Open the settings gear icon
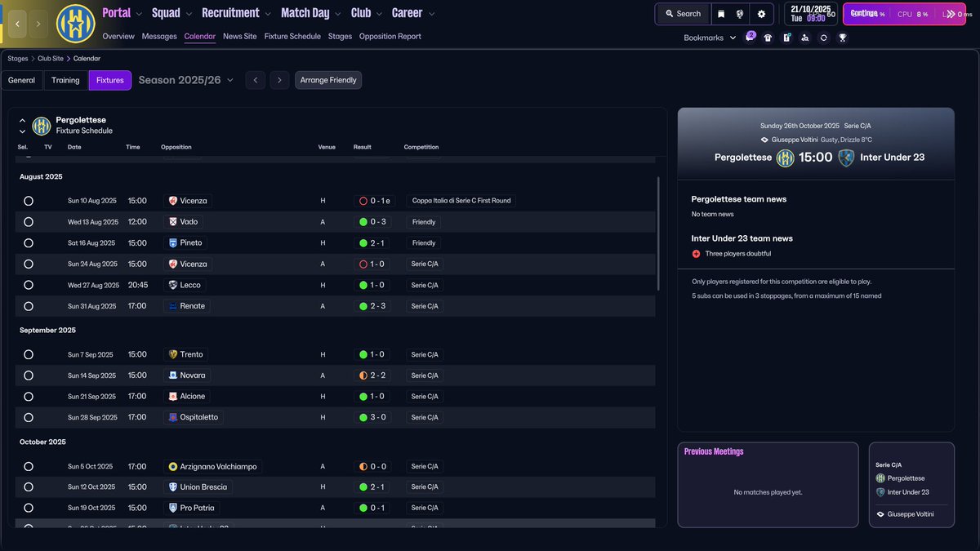Image resolution: width=980 pixels, height=551 pixels. point(762,14)
